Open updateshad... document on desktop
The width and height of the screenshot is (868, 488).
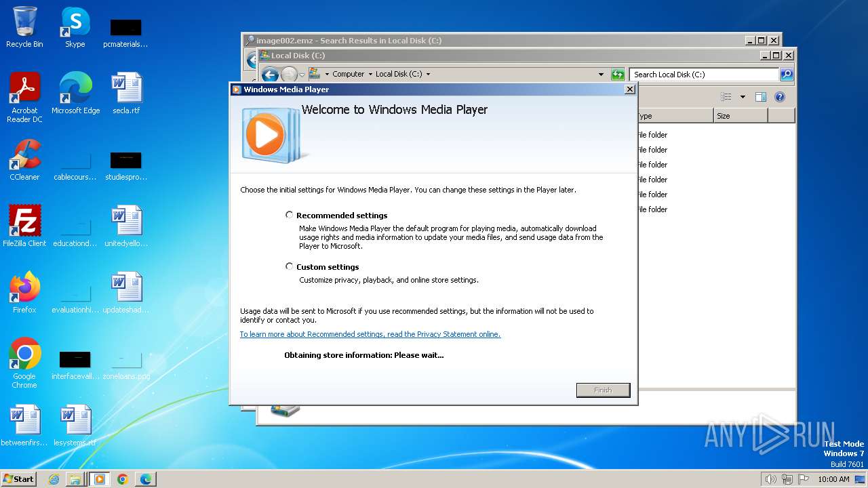(x=126, y=293)
